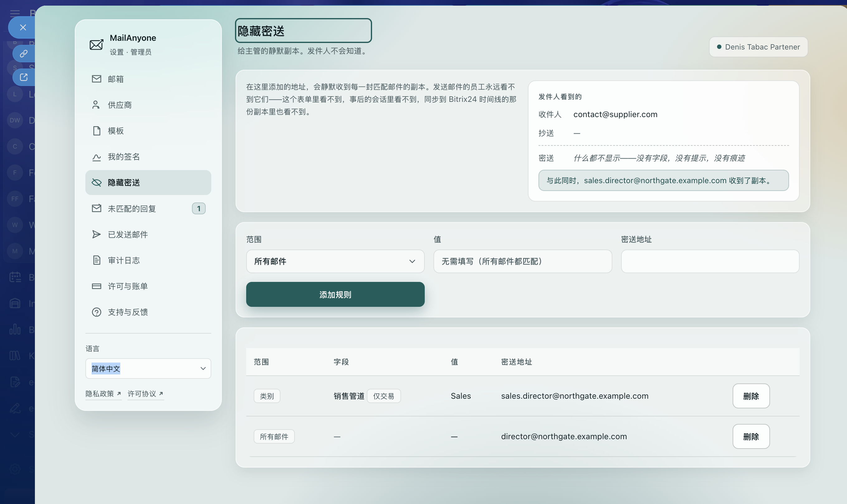
Task: Expand the chevron item in background sidebar
Action: click(15, 434)
